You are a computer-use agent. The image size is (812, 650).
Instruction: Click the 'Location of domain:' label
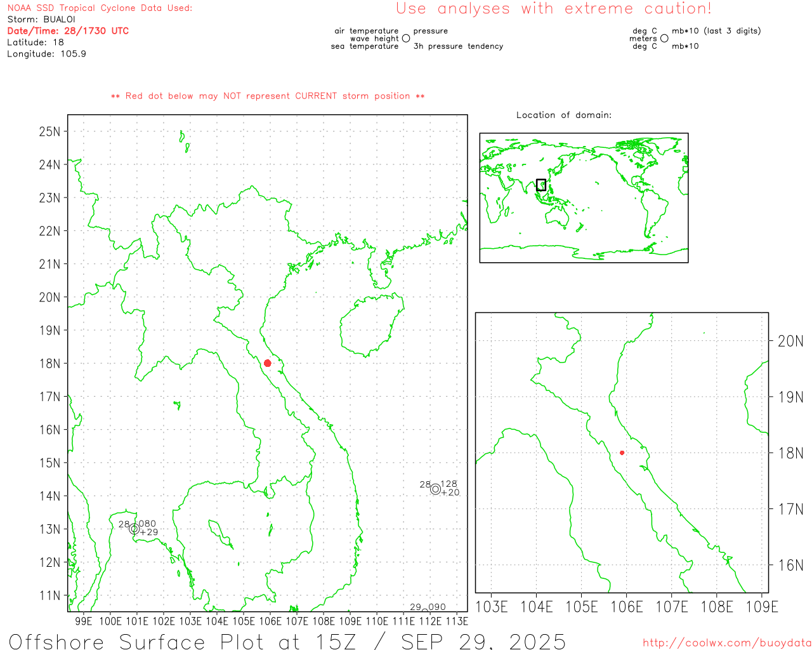tap(563, 115)
